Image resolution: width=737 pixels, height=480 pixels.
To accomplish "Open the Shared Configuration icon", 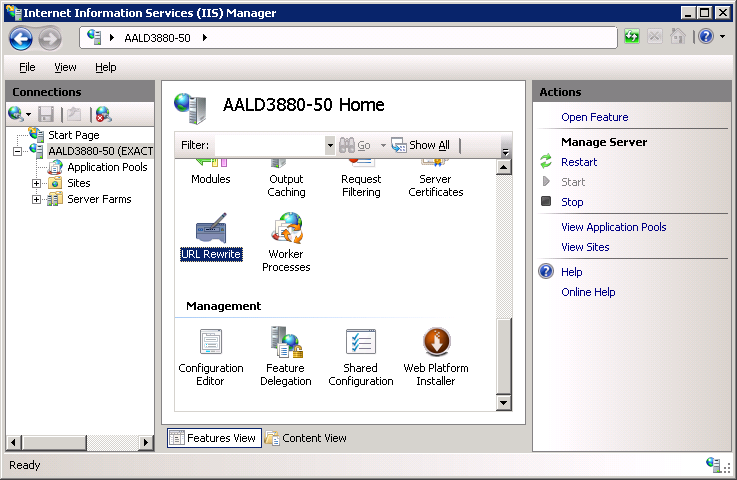I will pos(361,341).
